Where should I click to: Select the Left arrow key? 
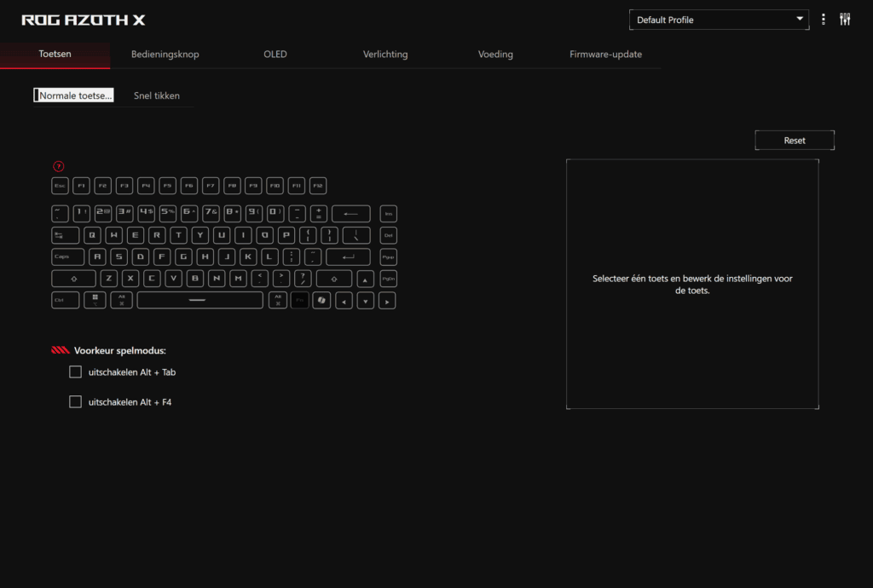(344, 301)
